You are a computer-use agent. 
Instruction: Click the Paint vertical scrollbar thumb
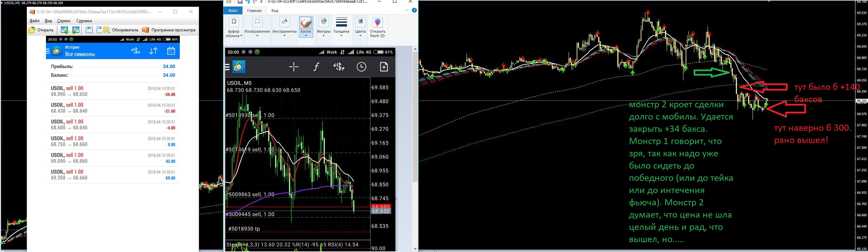tap(415, 117)
